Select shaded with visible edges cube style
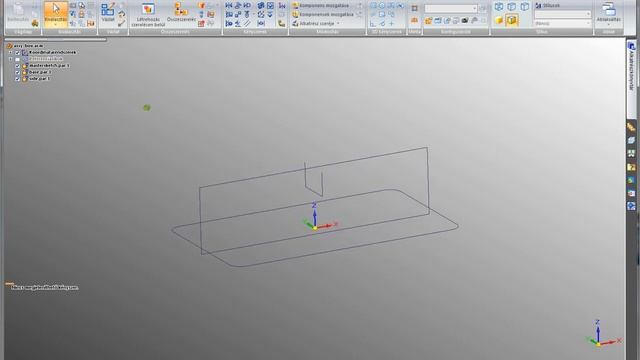 (512, 20)
